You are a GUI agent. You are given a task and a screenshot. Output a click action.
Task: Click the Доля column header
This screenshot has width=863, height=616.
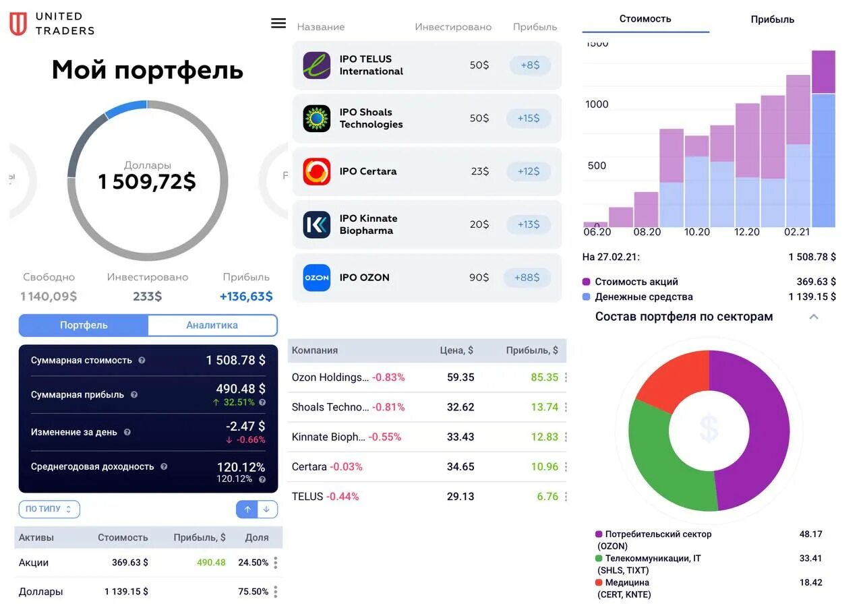tap(257, 538)
